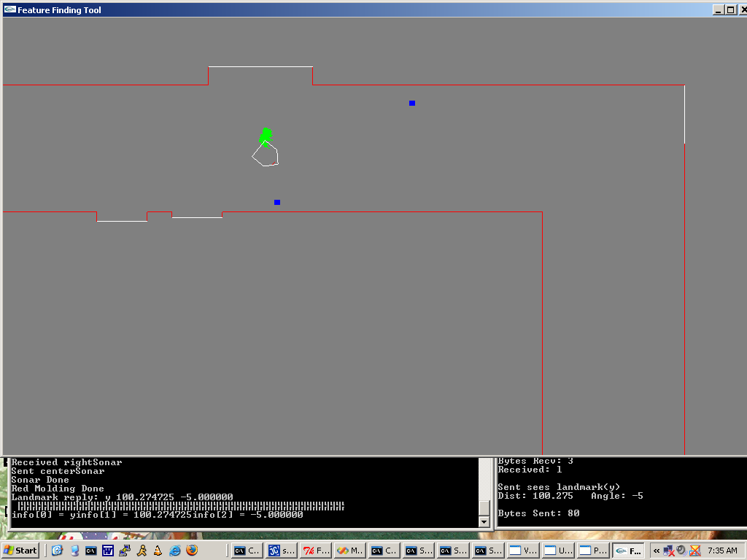Click the 'Landmark reply: y 100.274725' line
The width and height of the screenshot is (747, 560).
(123, 497)
